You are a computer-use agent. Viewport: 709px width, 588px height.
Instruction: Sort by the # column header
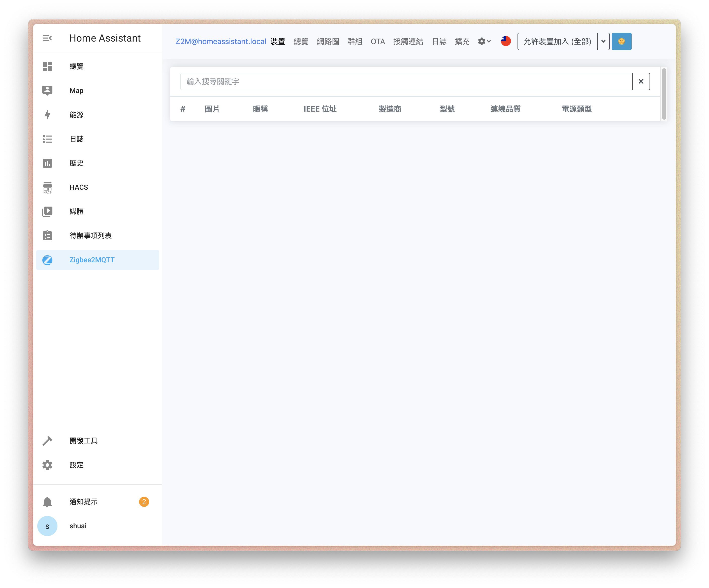(183, 109)
